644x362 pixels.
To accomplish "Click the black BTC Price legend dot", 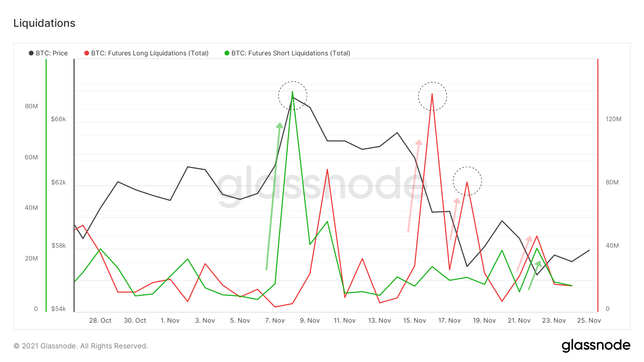I will point(31,53).
